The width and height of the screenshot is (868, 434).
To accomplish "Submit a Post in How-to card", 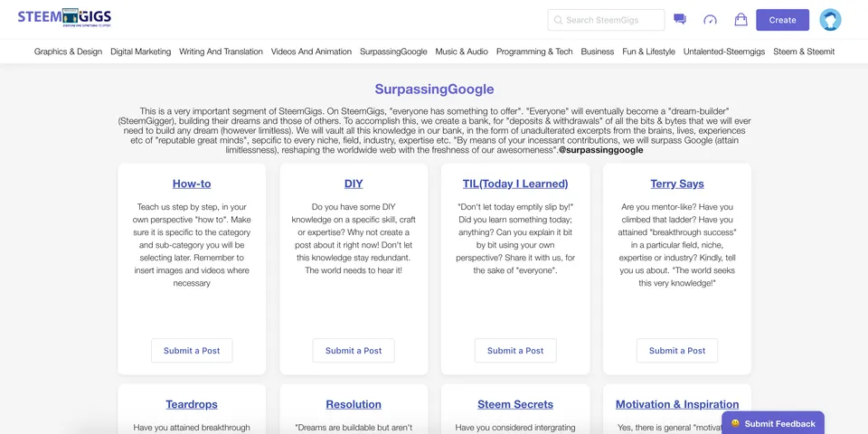I will pyautogui.click(x=192, y=351).
